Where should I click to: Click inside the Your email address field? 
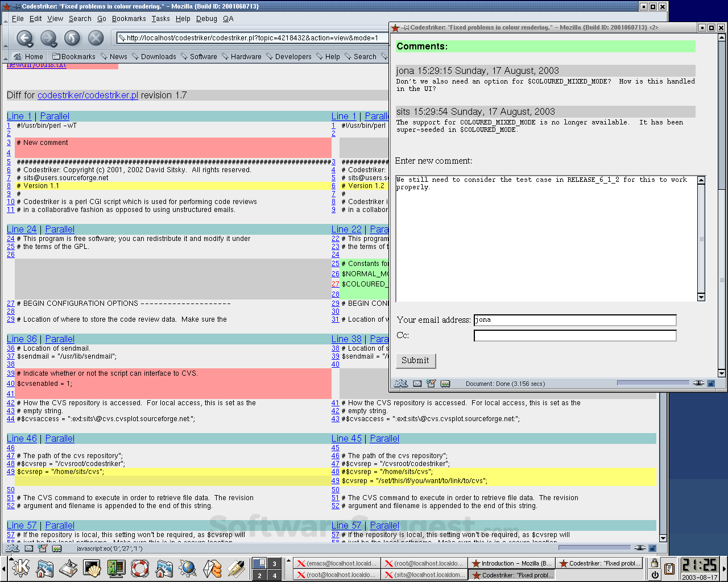pyautogui.click(x=574, y=320)
